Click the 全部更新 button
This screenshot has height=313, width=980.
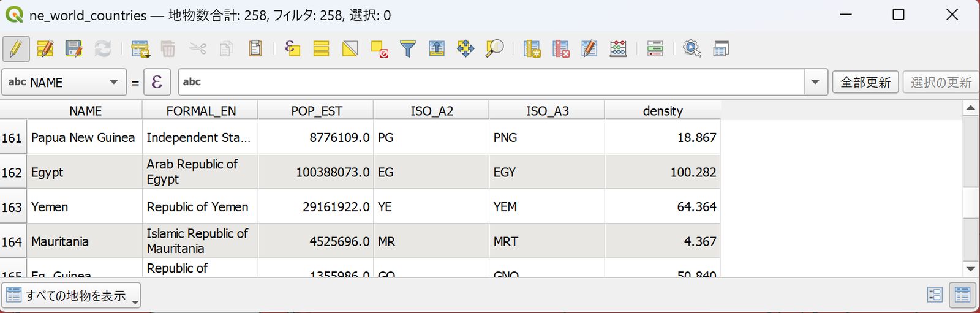point(865,82)
